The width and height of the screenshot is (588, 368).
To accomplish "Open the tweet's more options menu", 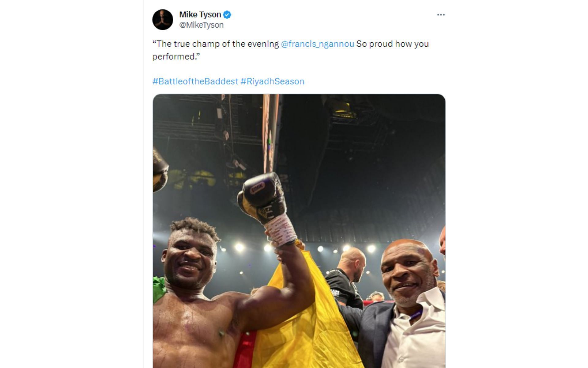I will (x=441, y=15).
